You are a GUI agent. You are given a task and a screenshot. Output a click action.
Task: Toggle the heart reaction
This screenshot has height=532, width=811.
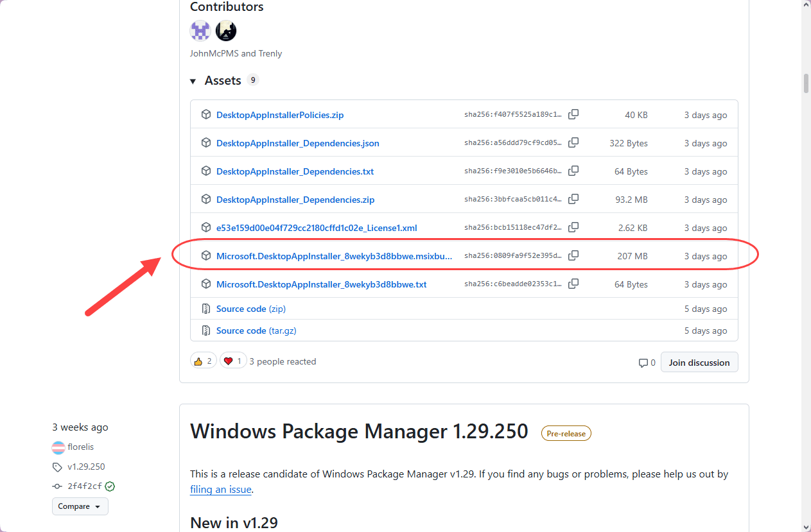(x=233, y=361)
